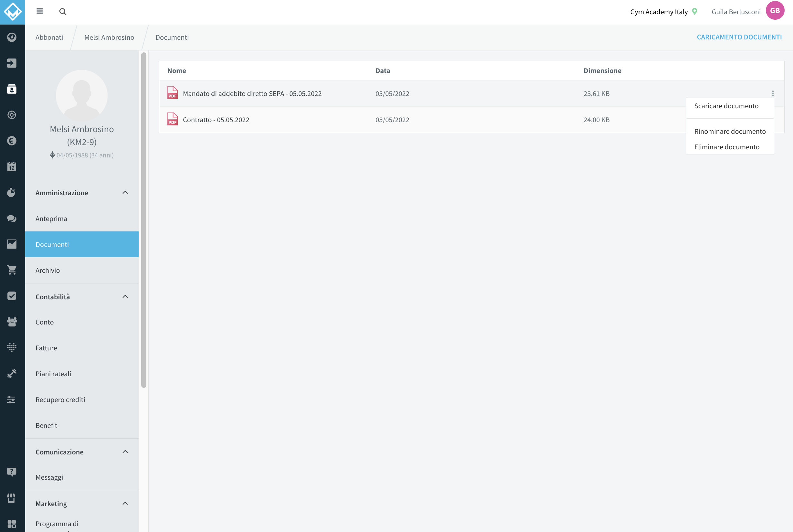This screenshot has height=532, width=793.
Task: Open the chart statistics icon in sidebar
Action: tap(12, 244)
